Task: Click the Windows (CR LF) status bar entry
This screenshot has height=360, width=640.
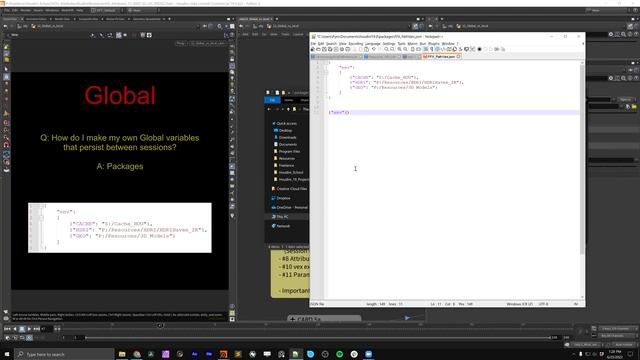Action: click(x=520, y=304)
